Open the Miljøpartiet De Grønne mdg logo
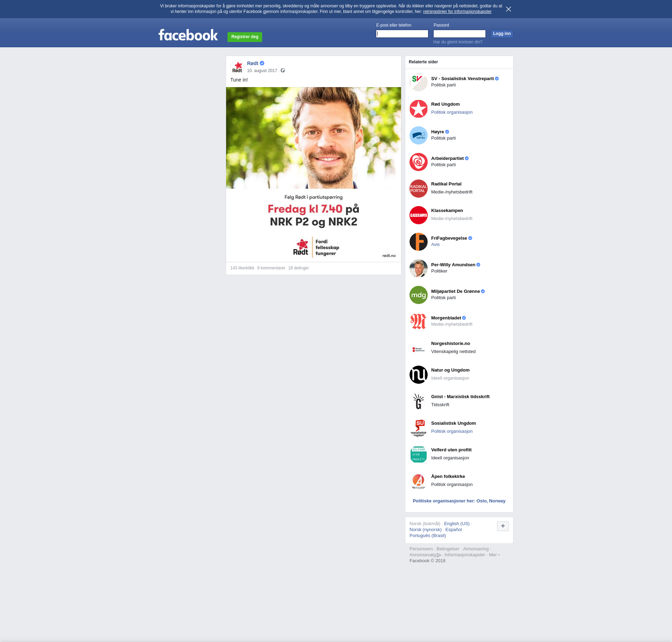672x642 pixels. click(x=419, y=295)
